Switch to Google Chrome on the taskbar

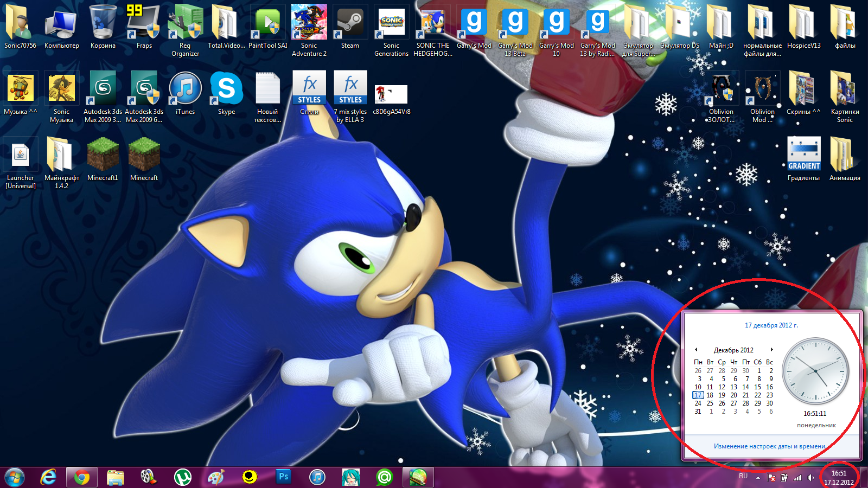click(82, 477)
